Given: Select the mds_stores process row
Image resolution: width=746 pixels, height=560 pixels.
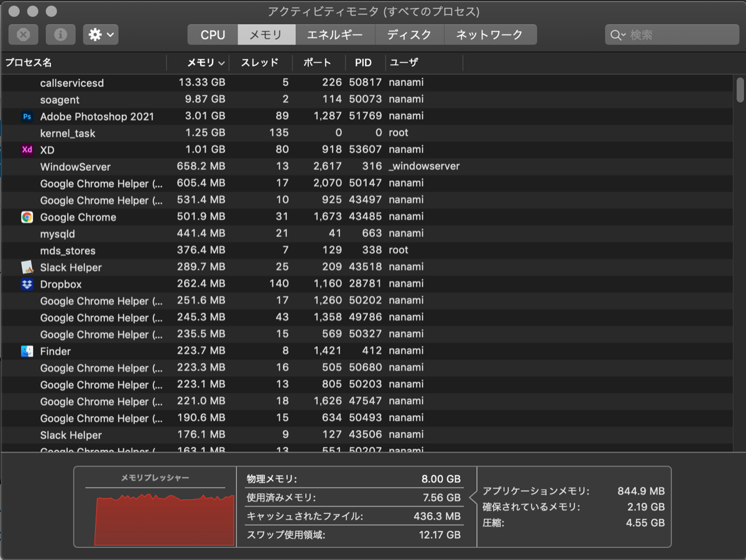Looking at the screenshot, I should 367,250.
